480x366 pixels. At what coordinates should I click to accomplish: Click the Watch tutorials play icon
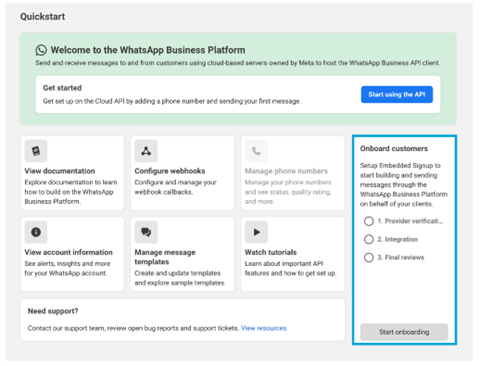pyautogui.click(x=256, y=232)
